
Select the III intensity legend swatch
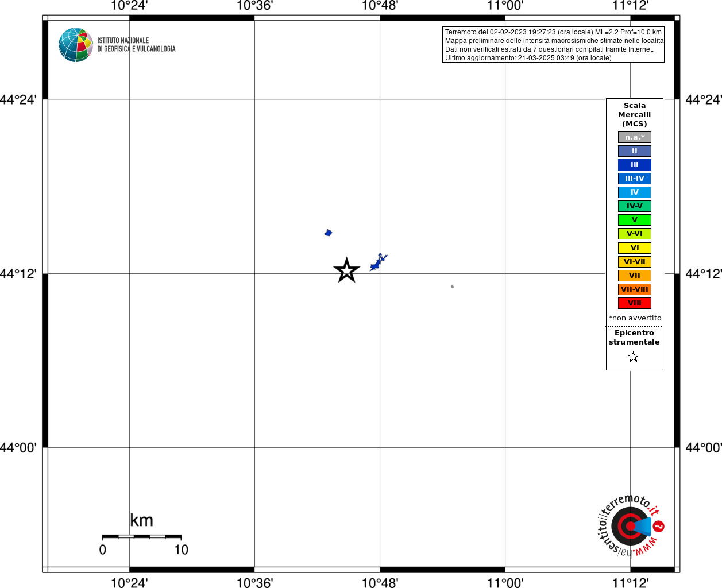635,165
